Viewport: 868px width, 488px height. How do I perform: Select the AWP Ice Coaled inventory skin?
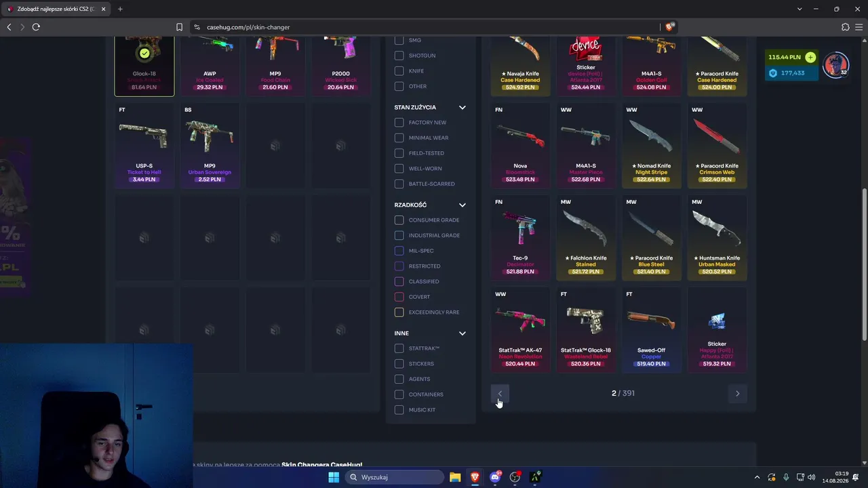(x=210, y=66)
